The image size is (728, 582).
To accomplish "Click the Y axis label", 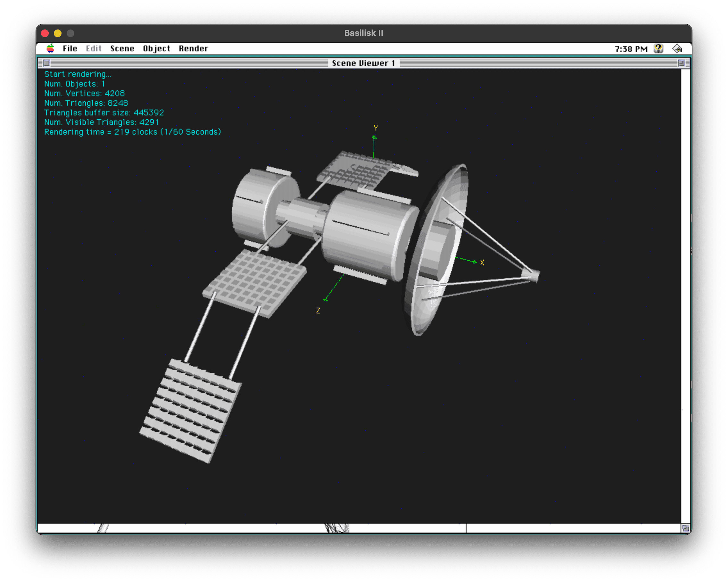I will click(376, 128).
